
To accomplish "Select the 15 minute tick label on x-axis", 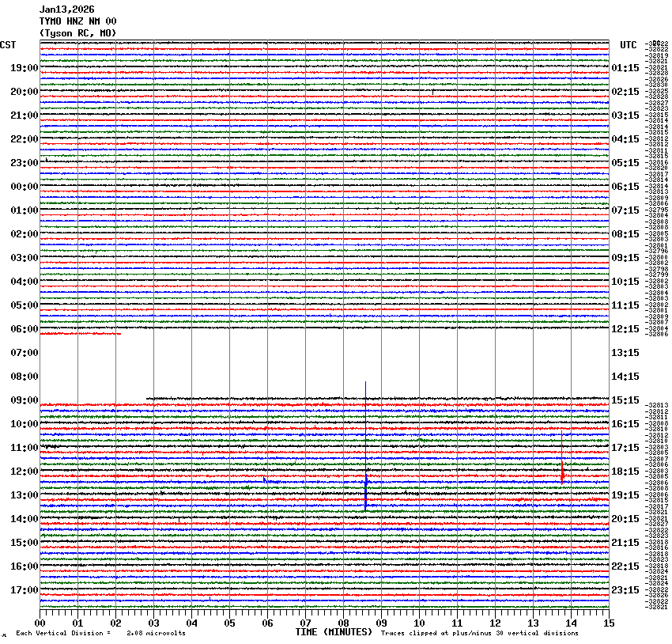I will click(x=609, y=623).
